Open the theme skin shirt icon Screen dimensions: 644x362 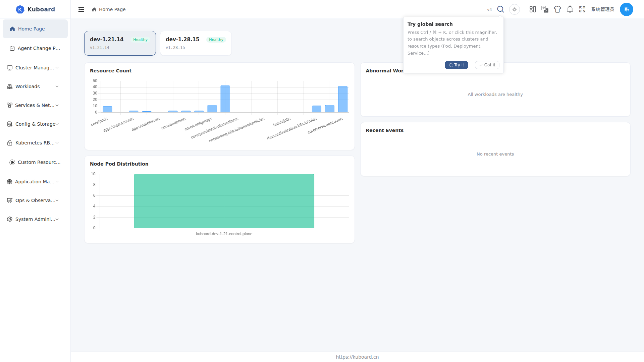tap(557, 9)
